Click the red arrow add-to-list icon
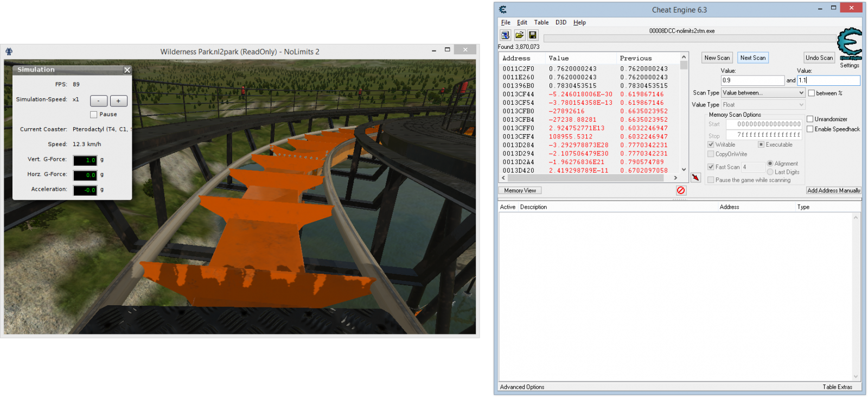Screen dimensions: 868x397 [695, 178]
